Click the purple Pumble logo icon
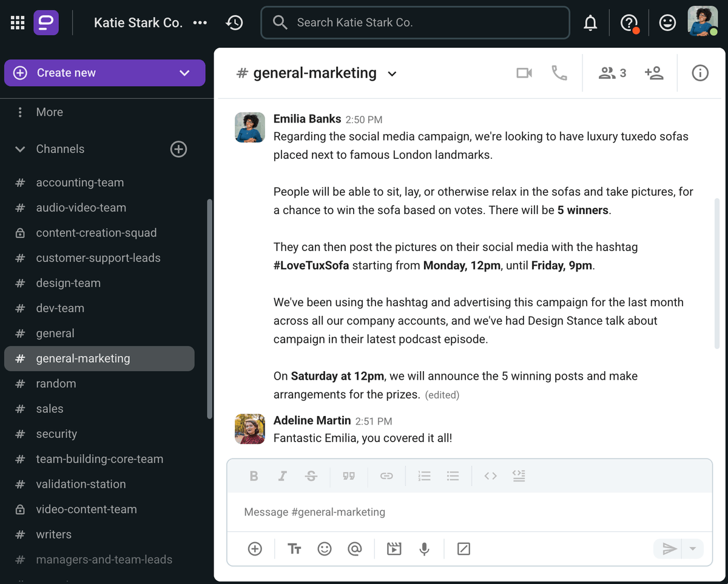This screenshot has width=728, height=584. (x=46, y=23)
